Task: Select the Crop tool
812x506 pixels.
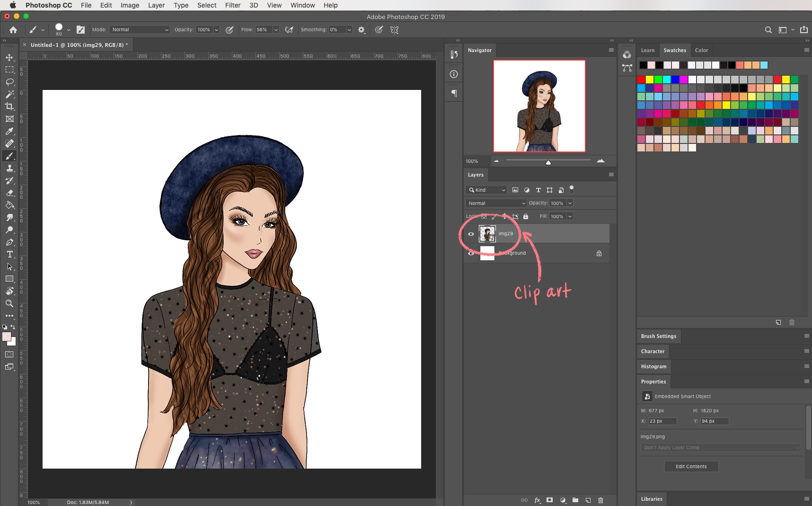Action: coord(9,107)
